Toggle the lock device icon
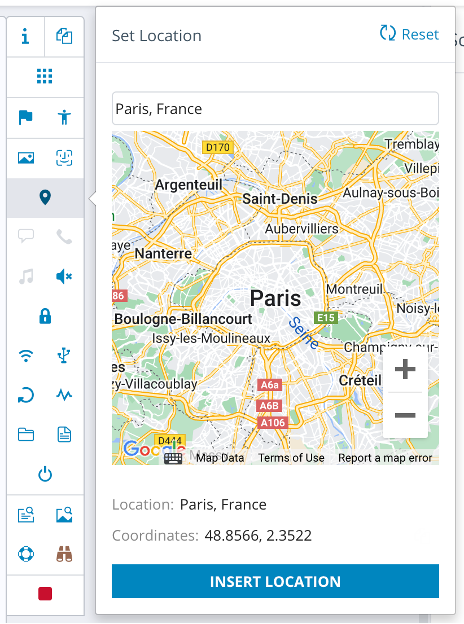The width and height of the screenshot is (464, 624). (45, 316)
